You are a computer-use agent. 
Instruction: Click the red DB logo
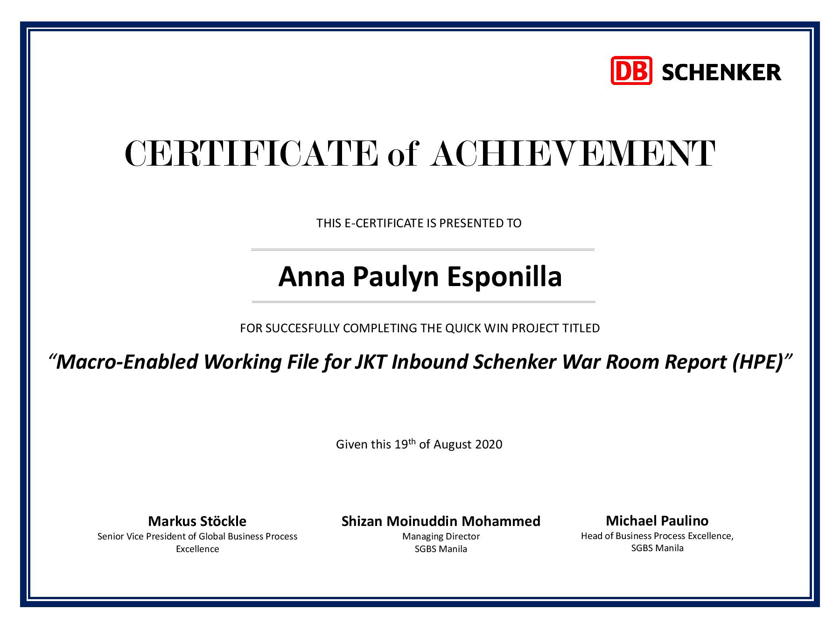coord(631,70)
